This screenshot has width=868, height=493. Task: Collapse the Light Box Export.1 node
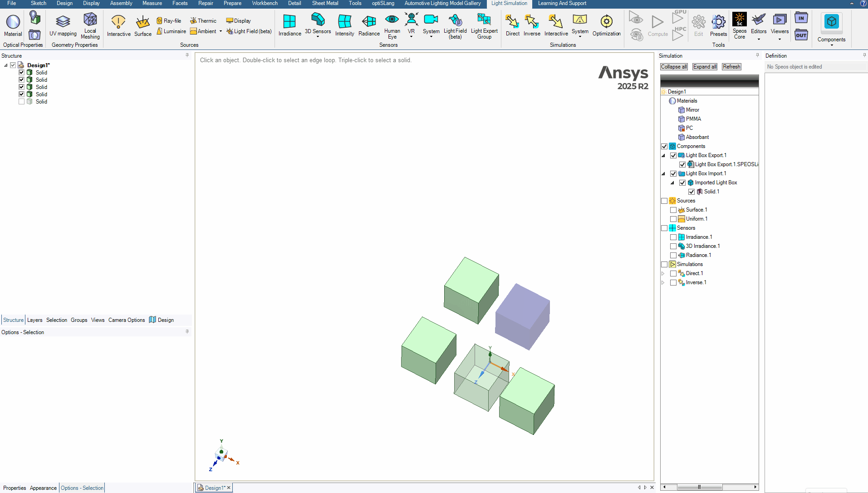(663, 155)
